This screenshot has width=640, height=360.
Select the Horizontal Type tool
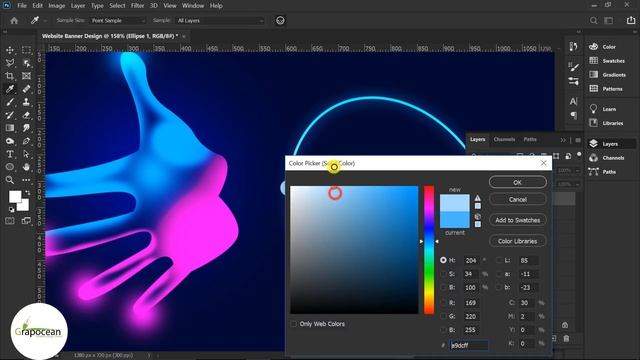(10, 154)
